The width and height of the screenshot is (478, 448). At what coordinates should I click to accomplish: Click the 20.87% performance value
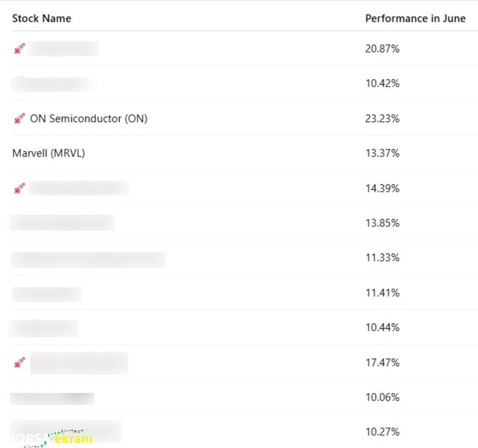[x=382, y=49]
